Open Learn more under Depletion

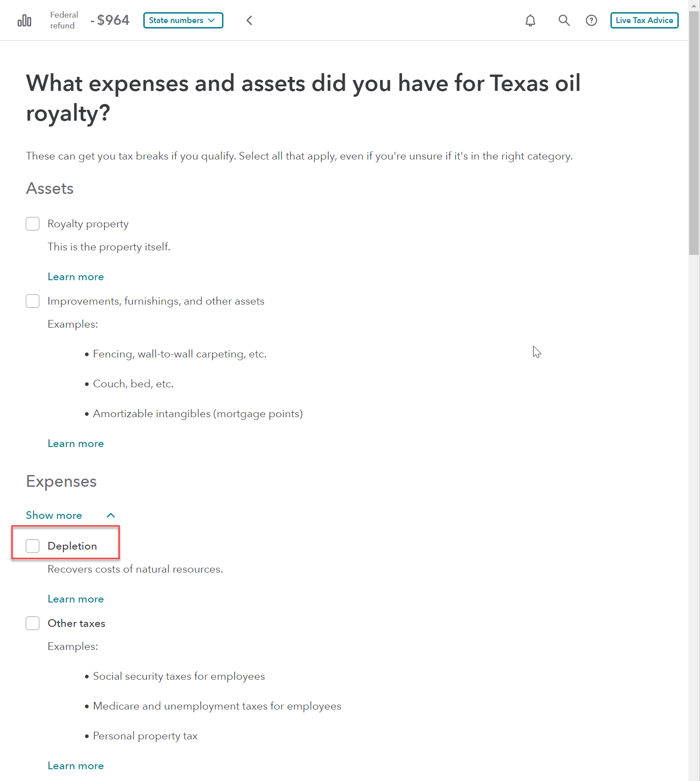(x=76, y=599)
